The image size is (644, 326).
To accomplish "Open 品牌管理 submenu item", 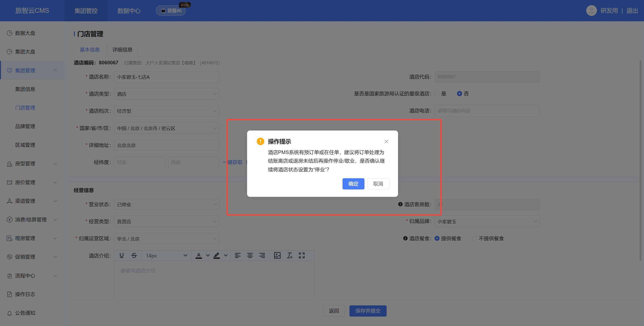I will point(25,126).
